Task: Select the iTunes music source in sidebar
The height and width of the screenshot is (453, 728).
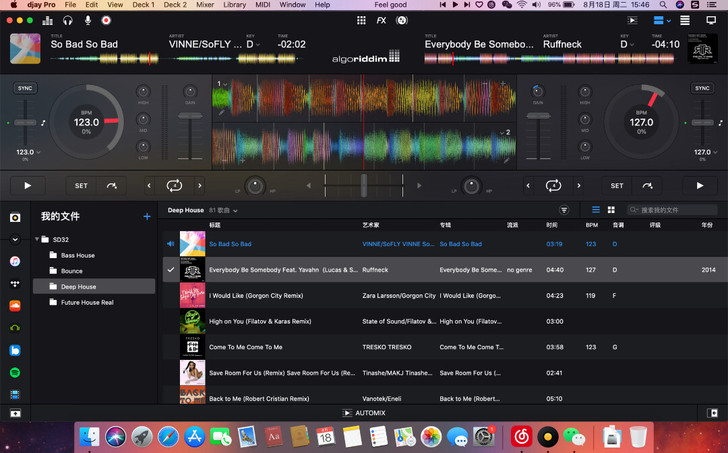Action: [15, 261]
